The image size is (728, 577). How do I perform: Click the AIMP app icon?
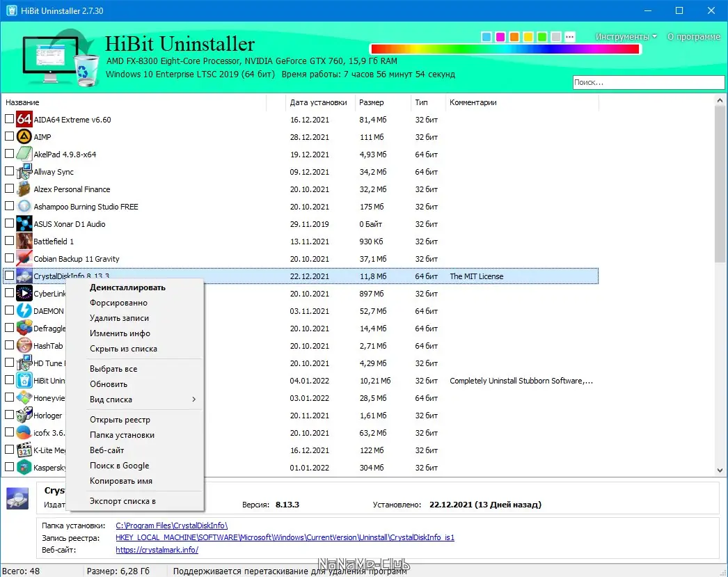pyautogui.click(x=24, y=137)
